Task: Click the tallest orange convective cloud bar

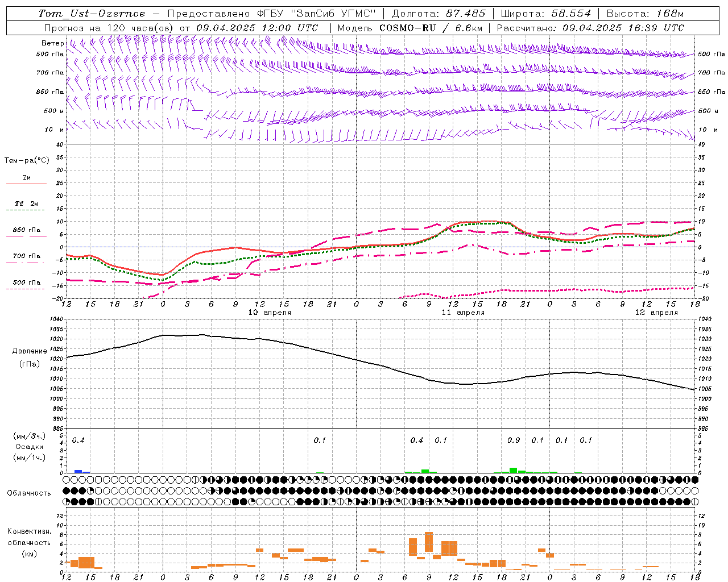Action: (429, 542)
